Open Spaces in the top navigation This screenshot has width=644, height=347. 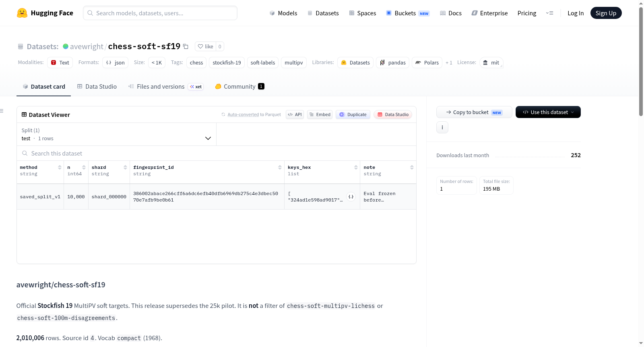[x=362, y=13]
